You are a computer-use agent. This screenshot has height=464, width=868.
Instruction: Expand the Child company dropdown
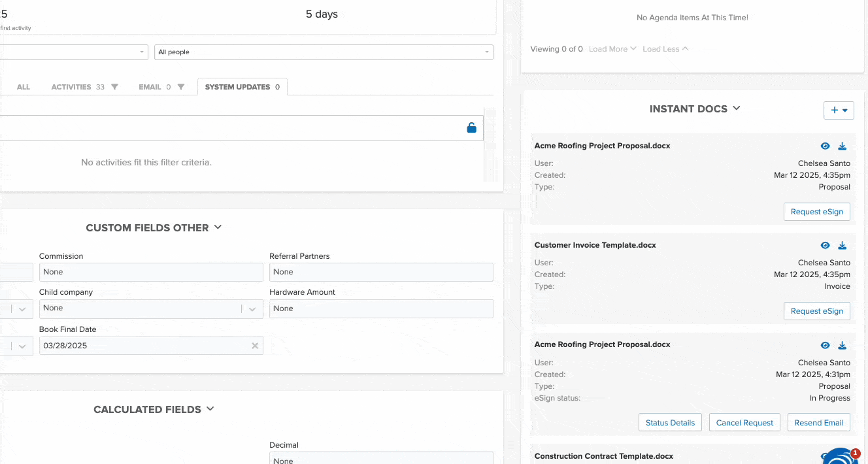point(252,308)
